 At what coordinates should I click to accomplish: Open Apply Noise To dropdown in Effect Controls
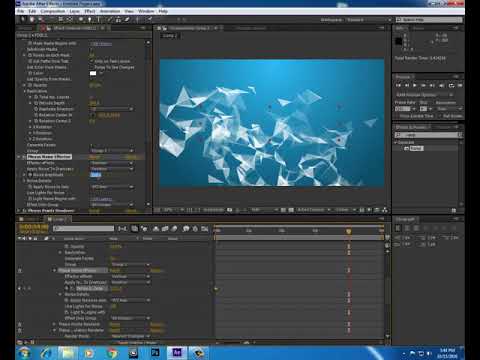coord(112,169)
